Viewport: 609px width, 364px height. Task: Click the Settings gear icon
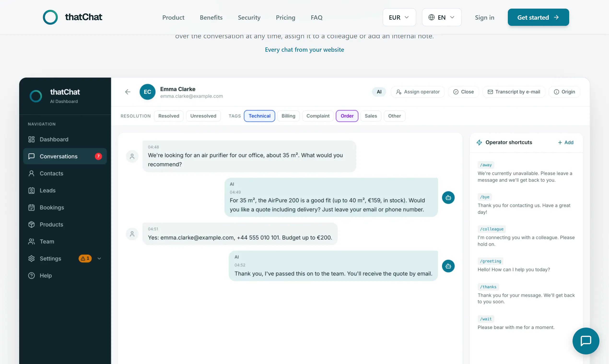pos(31,259)
